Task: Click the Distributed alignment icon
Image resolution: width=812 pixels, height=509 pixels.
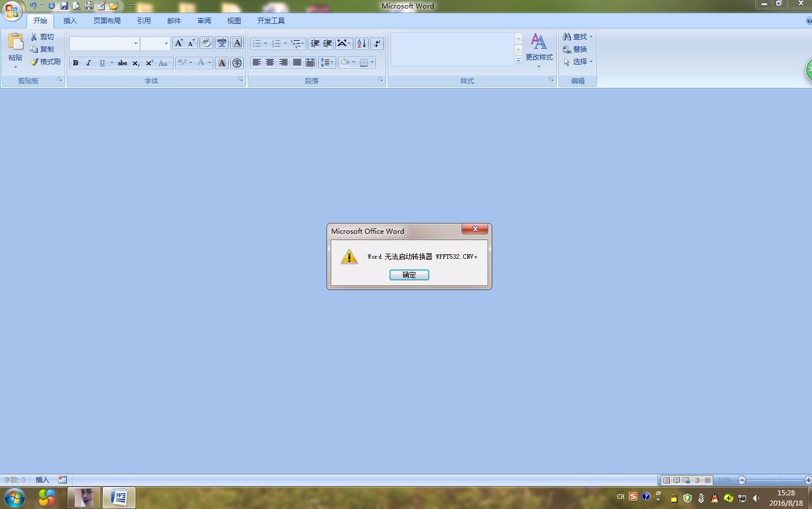Action: click(x=310, y=62)
